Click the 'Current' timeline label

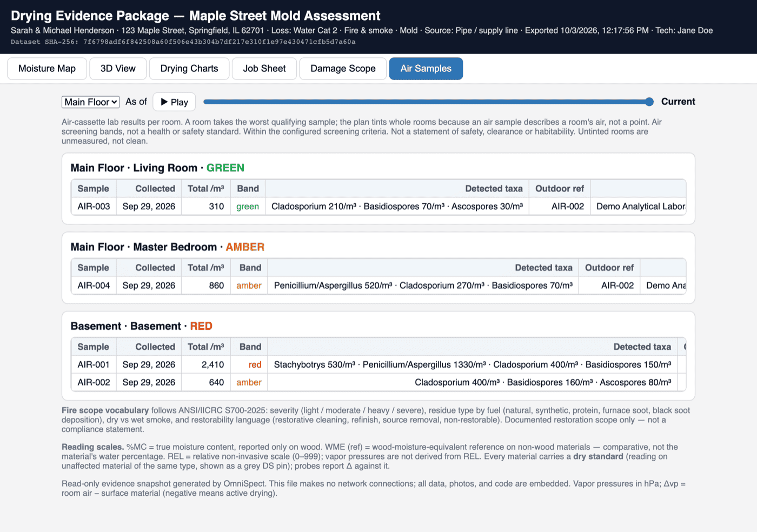(x=678, y=102)
